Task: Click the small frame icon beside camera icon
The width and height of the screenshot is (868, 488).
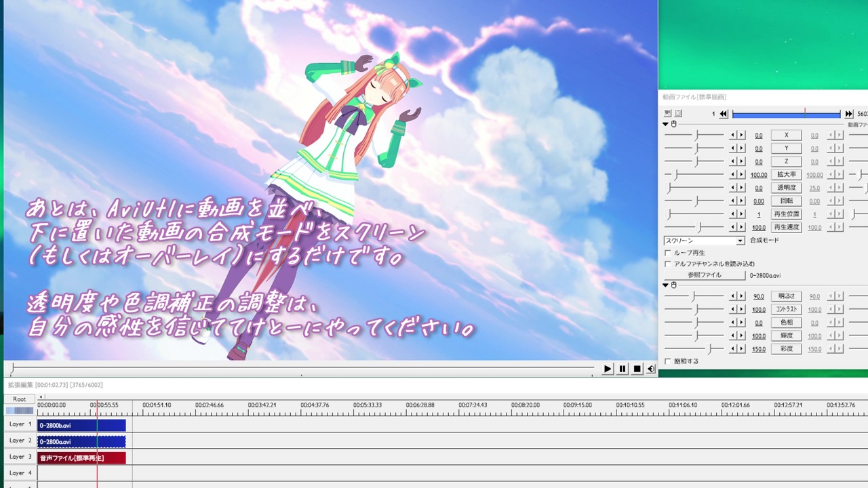Action: click(x=678, y=113)
